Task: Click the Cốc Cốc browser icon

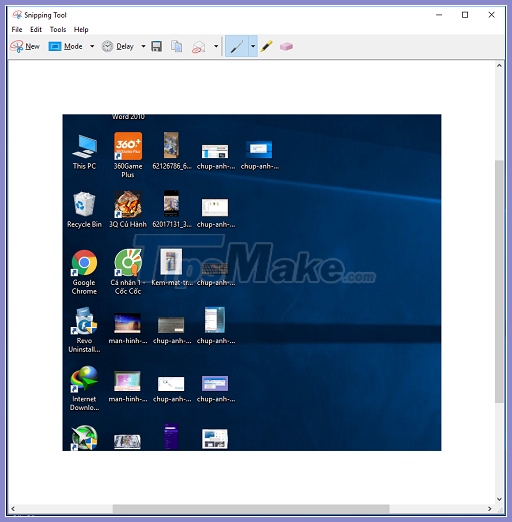Action: [128, 272]
